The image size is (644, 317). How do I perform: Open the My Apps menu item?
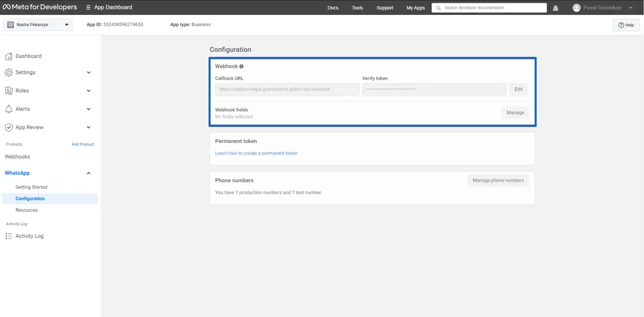[416, 8]
